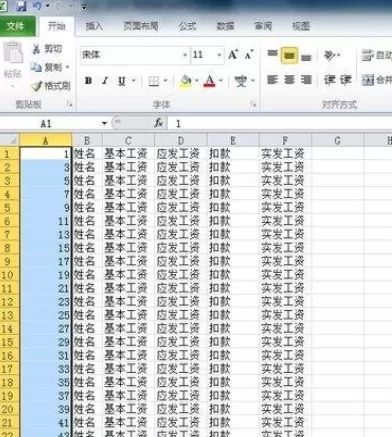Click the font size box showing 11
392x437 pixels.
[203, 55]
